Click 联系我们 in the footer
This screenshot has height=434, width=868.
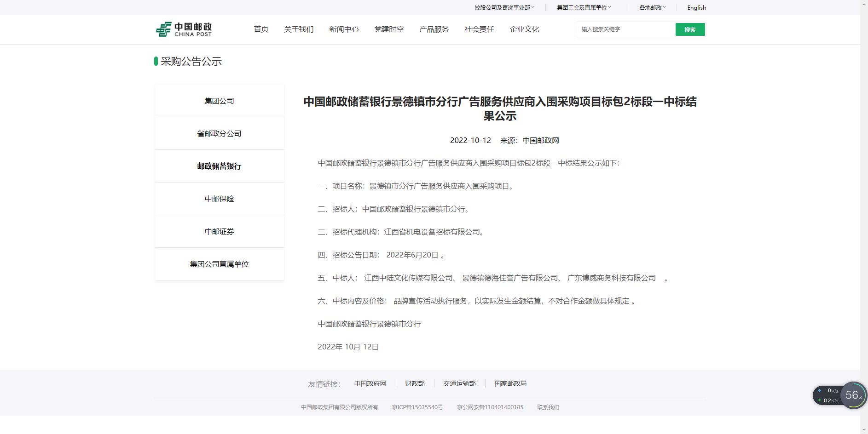pyautogui.click(x=548, y=407)
